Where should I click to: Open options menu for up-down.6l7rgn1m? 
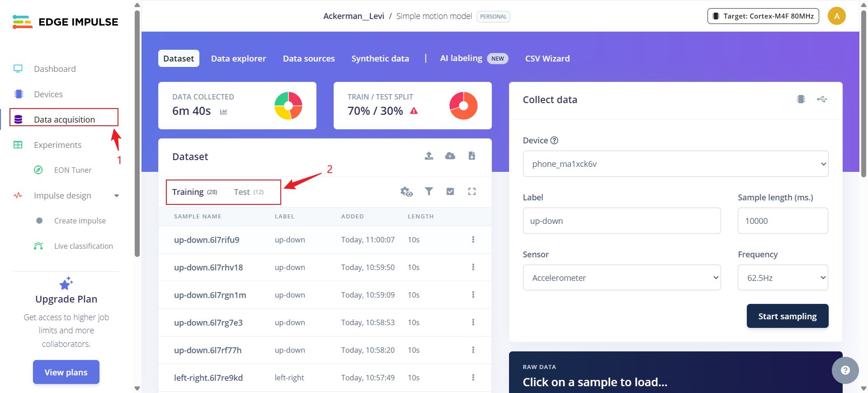(473, 295)
